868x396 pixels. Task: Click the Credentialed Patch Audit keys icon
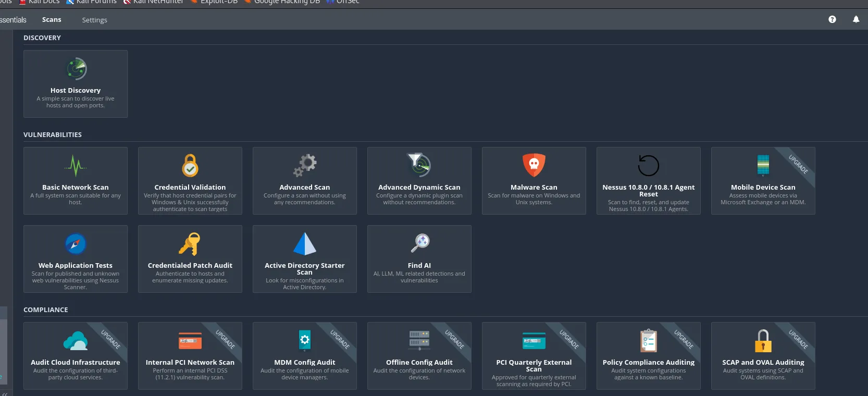point(190,244)
